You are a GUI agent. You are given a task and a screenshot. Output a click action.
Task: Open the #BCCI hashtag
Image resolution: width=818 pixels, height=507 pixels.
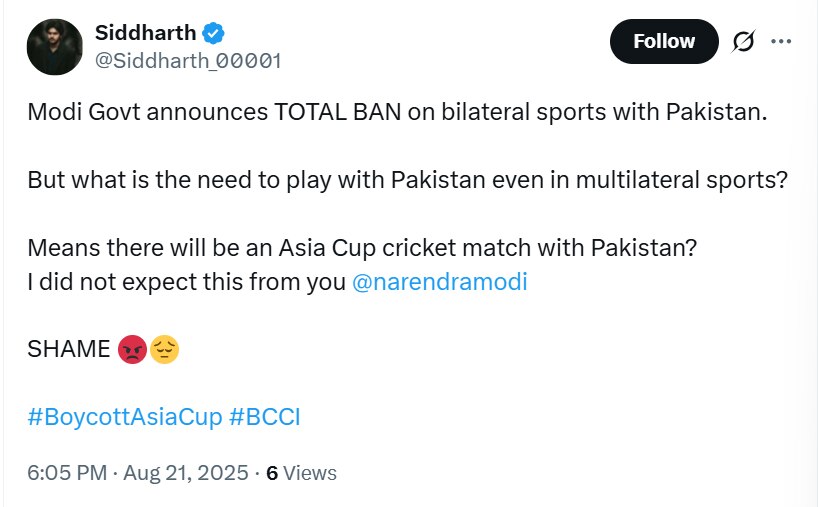(x=265, y=416)
